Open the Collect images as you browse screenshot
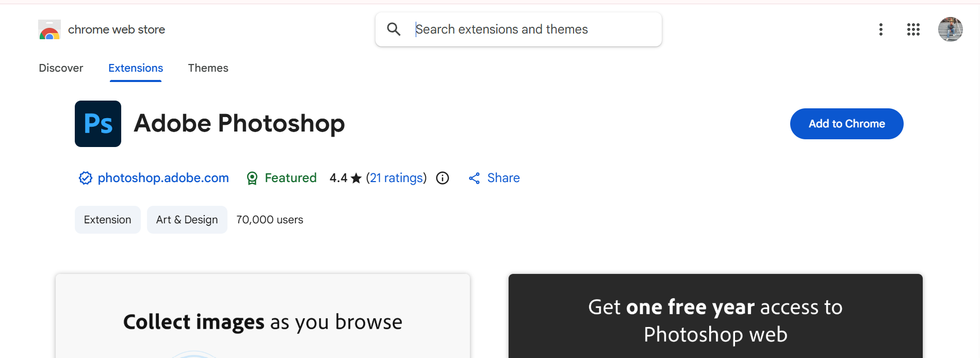The image size is (980, 358). coord(263,320)
